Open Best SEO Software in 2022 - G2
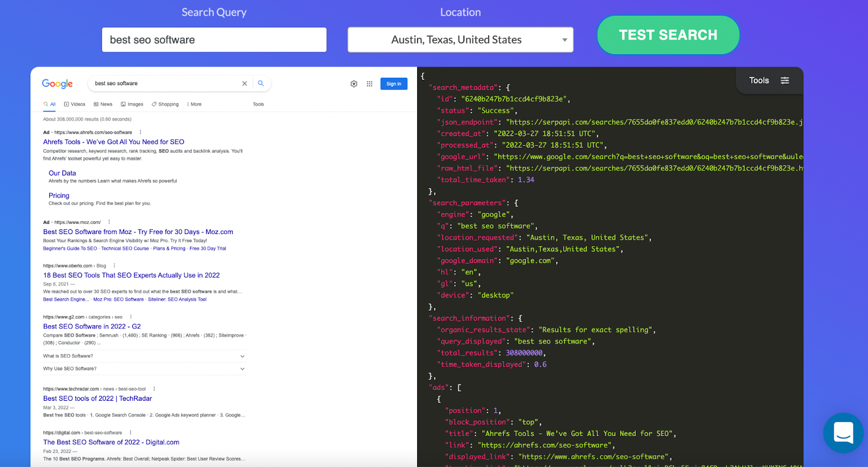 click(x=92, y=326)
